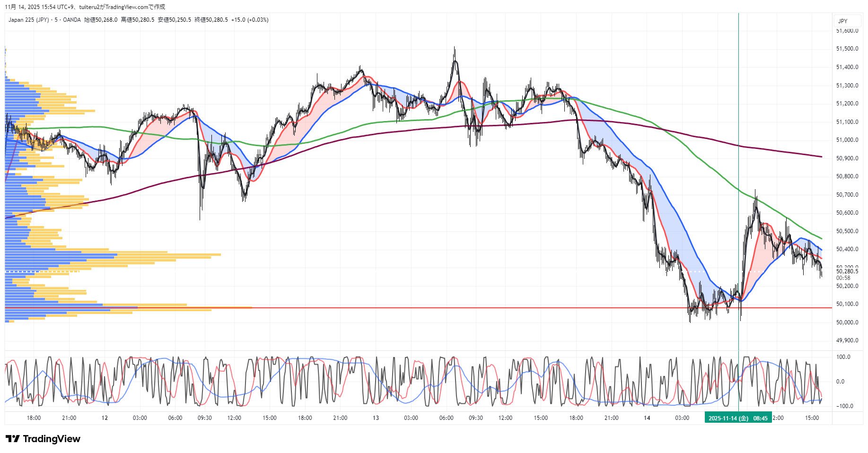Click the 始値50,268.0 open value in legend
The height and width of the screenshot is (453, 868).
tap(100, 20)
